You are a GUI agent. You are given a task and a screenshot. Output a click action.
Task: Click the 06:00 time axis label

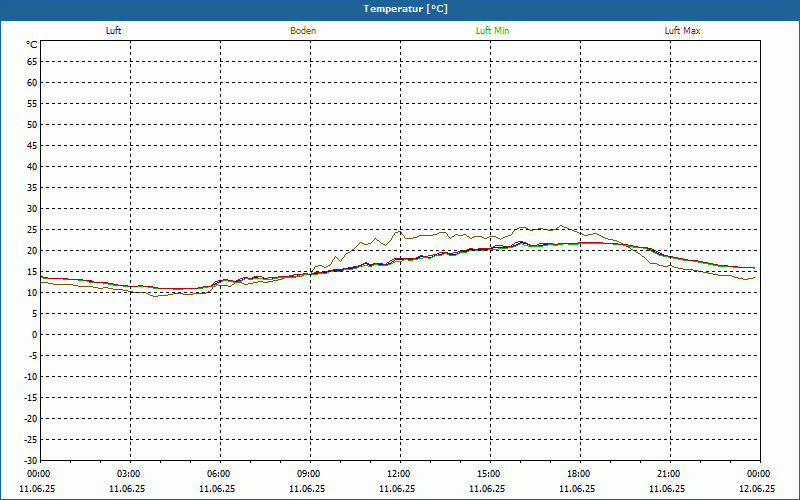(220, 474)
